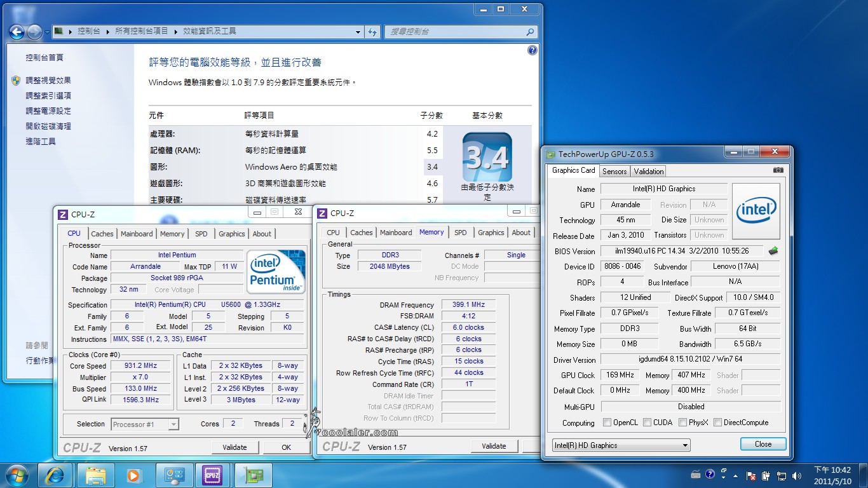This screenshot has width=868, height=488.
Task: Open SPD tab in left CPU-Z window
Action: (201, 234)
